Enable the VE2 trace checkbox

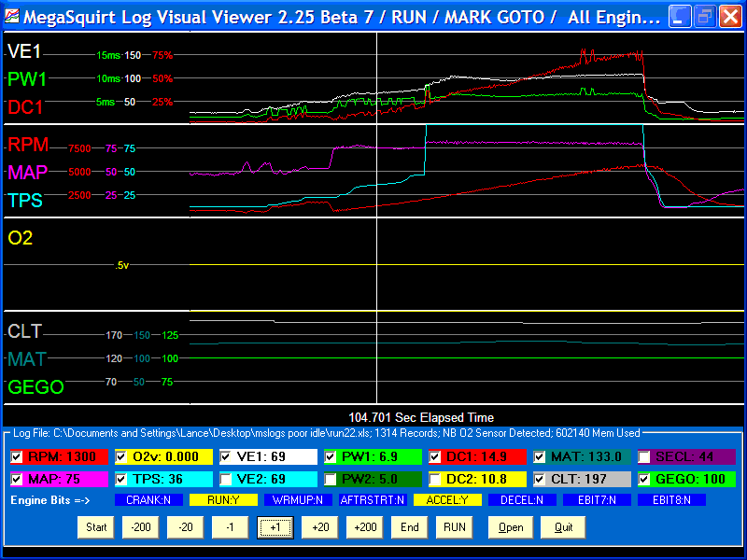(x=227, y=479)
